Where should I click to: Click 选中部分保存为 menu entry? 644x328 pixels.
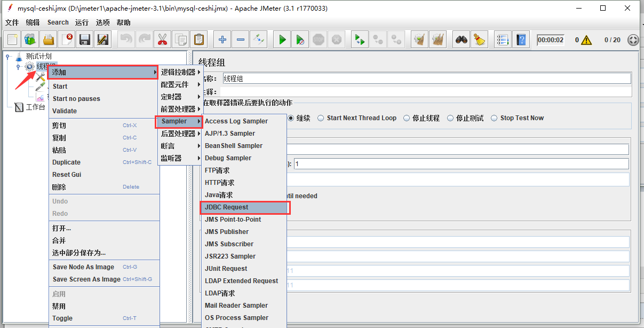[104, 253]
